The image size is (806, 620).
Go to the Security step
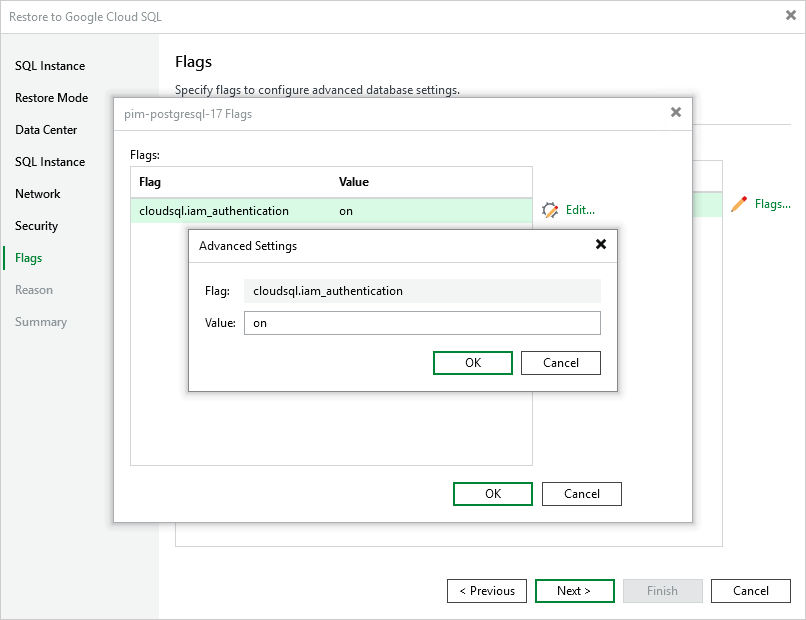point(36,226)
